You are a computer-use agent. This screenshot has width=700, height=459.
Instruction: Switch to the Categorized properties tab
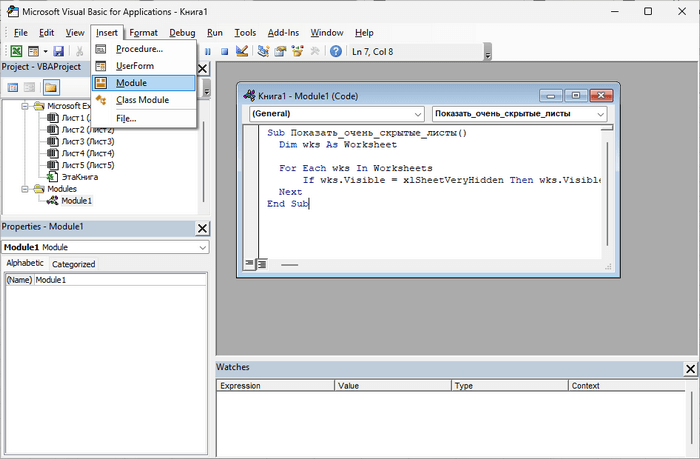click(73, 264)
